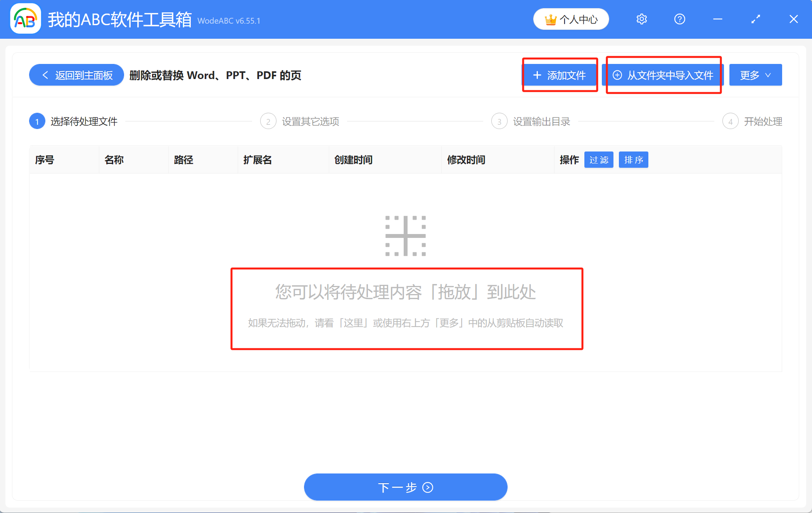Open the circled arrow on 下一步
Image resolution: width=812 pixels, height=513 pixels.
click(x=428, y=487)
